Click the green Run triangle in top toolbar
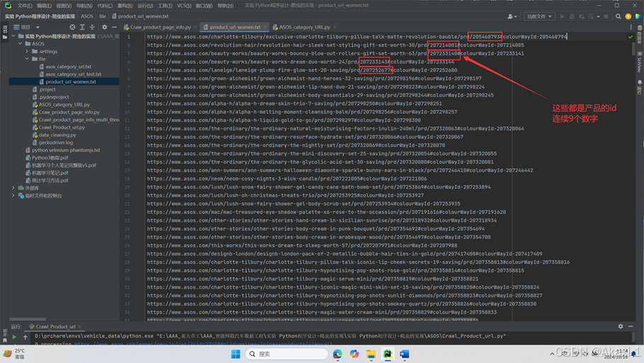 click(563, 16)
